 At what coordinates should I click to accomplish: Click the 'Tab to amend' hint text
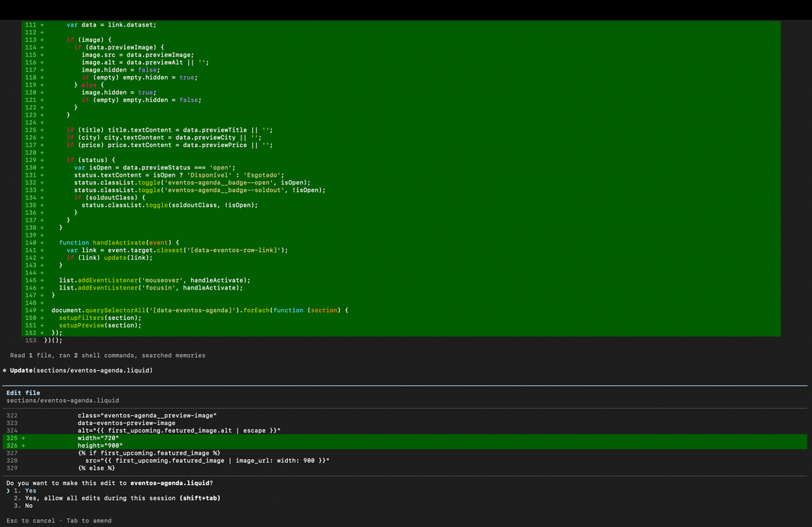pyautogui.click(x=88, y=521)
